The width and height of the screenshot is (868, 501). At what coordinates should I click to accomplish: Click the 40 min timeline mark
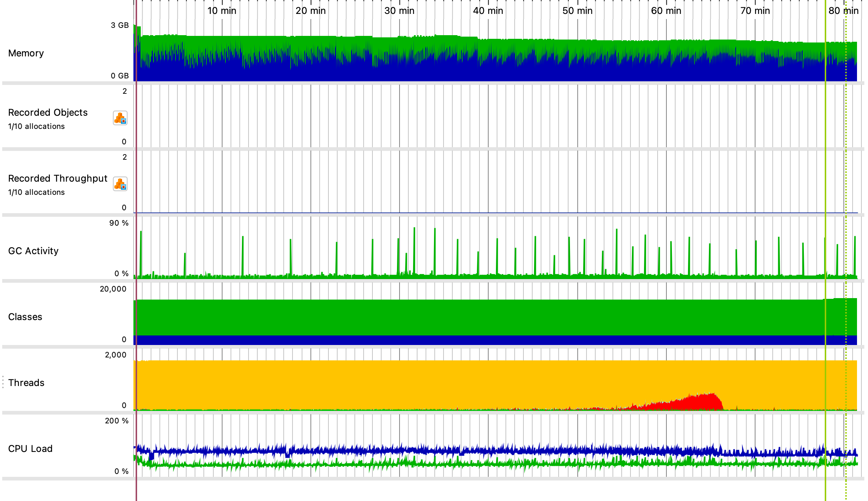488,11
